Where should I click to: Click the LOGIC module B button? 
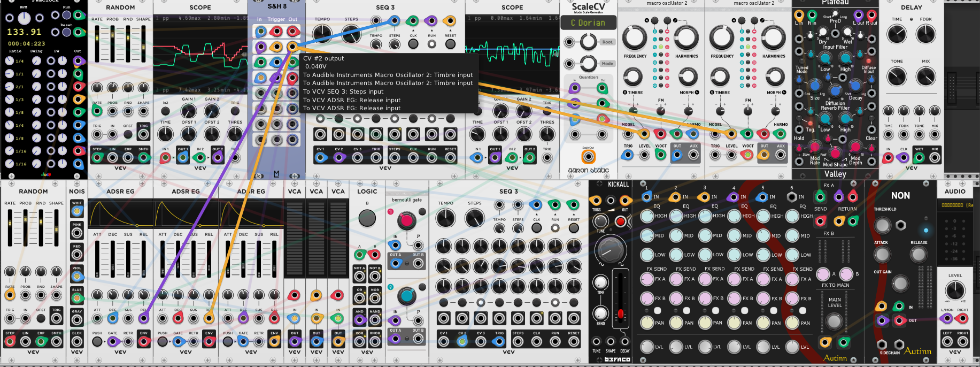tap(367, 218)
